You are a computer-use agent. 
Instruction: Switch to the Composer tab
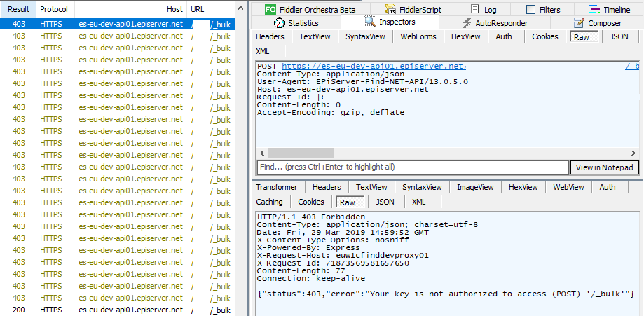pos(598,22)
